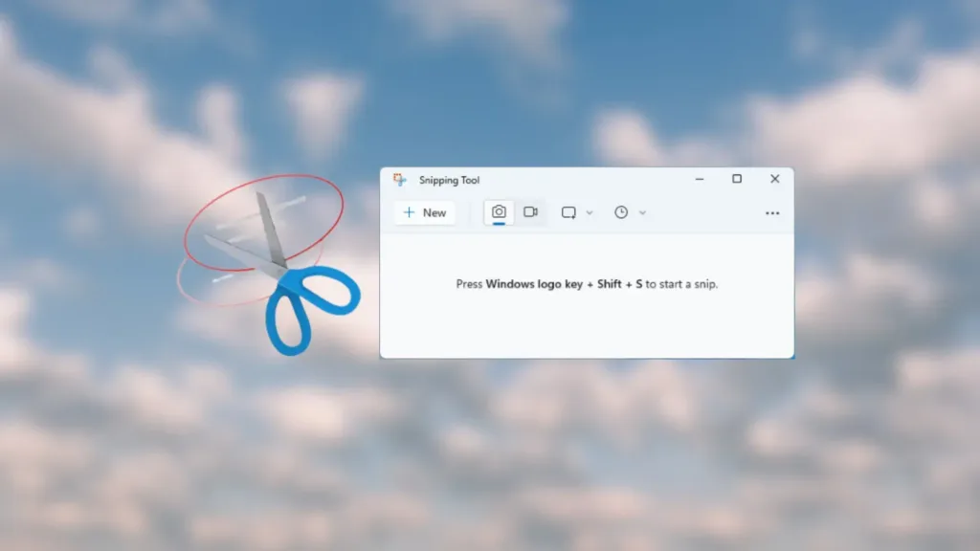The height and width of the screenshot is (551, 980).
Task: Close the Snipping Tool window
Action: tap(775, 179)
